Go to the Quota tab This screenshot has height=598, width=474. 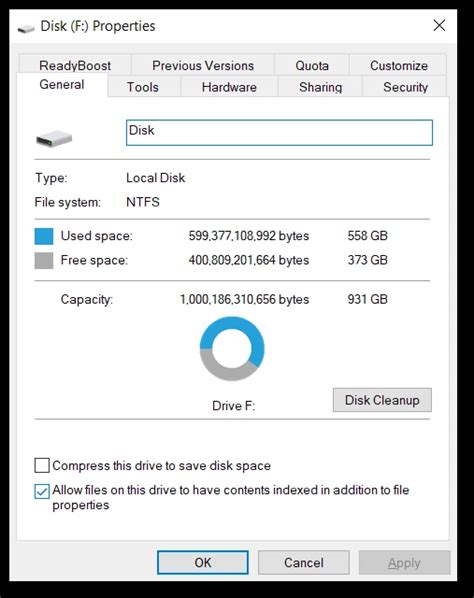(312, 65)
